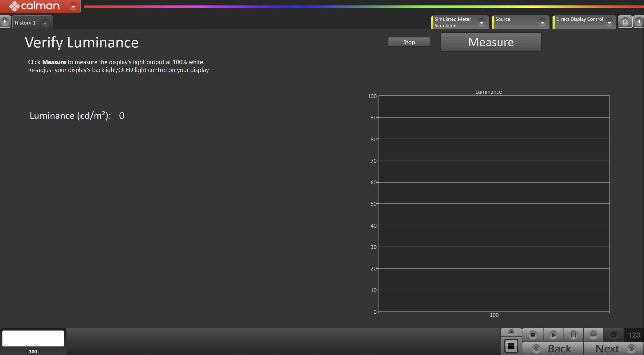Collapse right panel with left-arrow icon

pyautogui.click(x=639, y=22)
